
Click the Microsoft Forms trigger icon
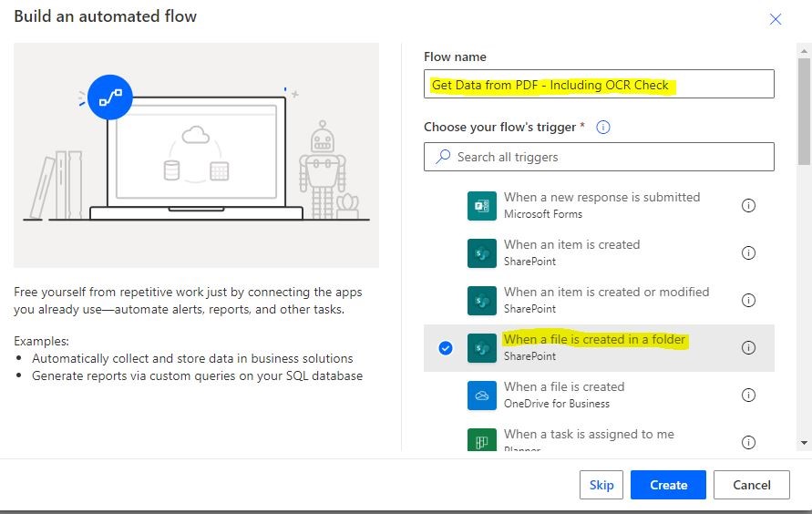pos(481,205)
